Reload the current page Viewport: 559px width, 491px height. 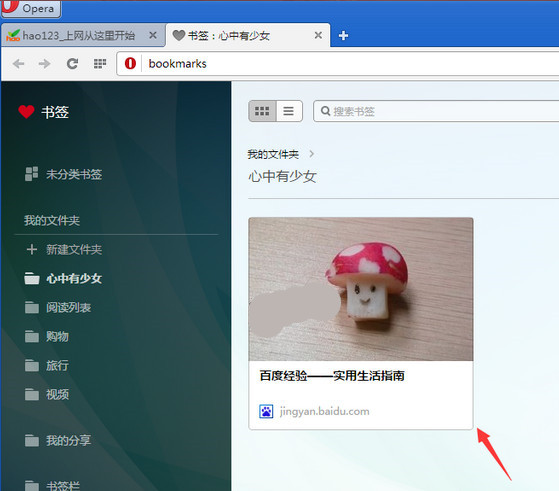(72, 64)
